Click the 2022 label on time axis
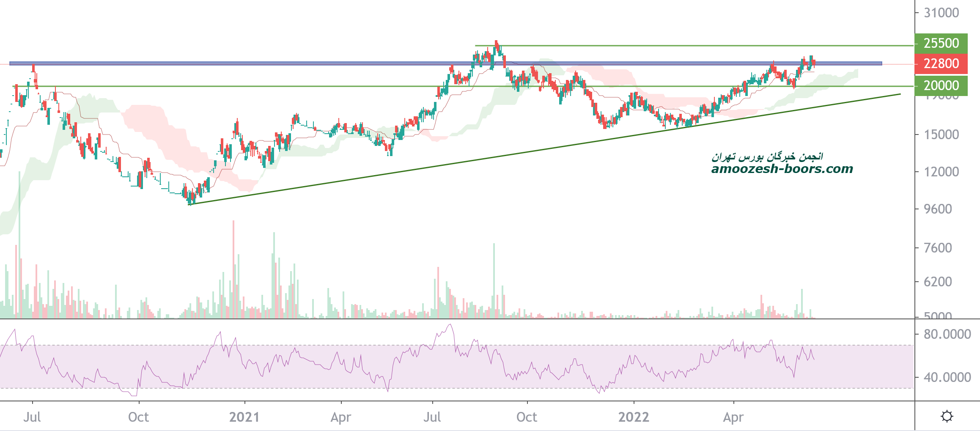 click(x=633, y=417)
